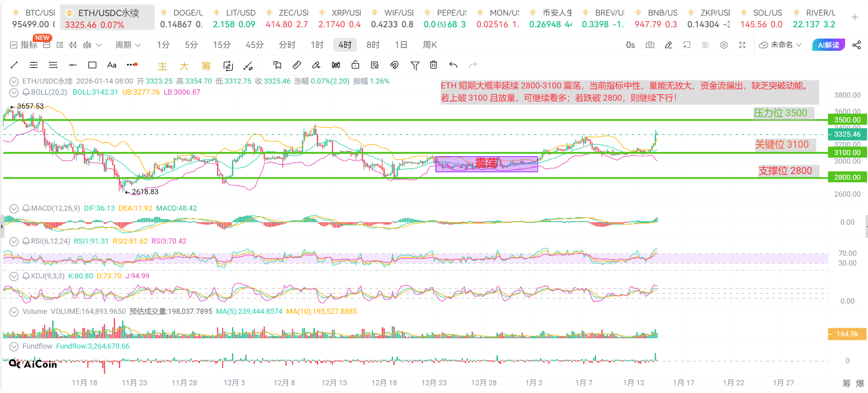Click the trash icon to delete drawings
The width and height of the screenshot is (868, 393).
(x=434, y=65)
